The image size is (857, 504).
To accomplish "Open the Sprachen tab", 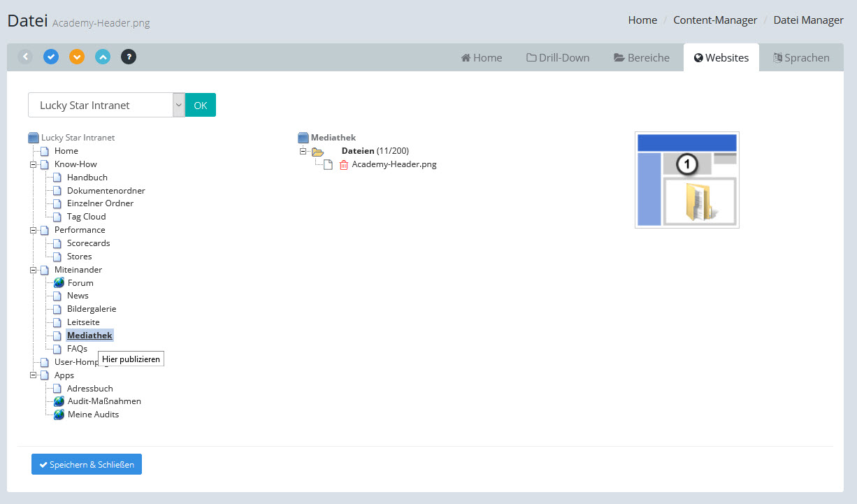I will coord(801,58).
